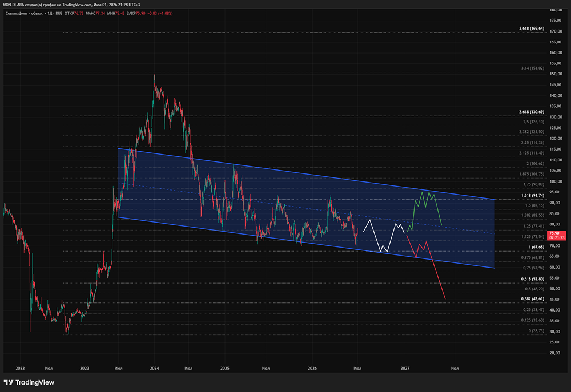This screenshot has height=392, width=571.
Task: Select the dashed channel midline
Action: 306,208
